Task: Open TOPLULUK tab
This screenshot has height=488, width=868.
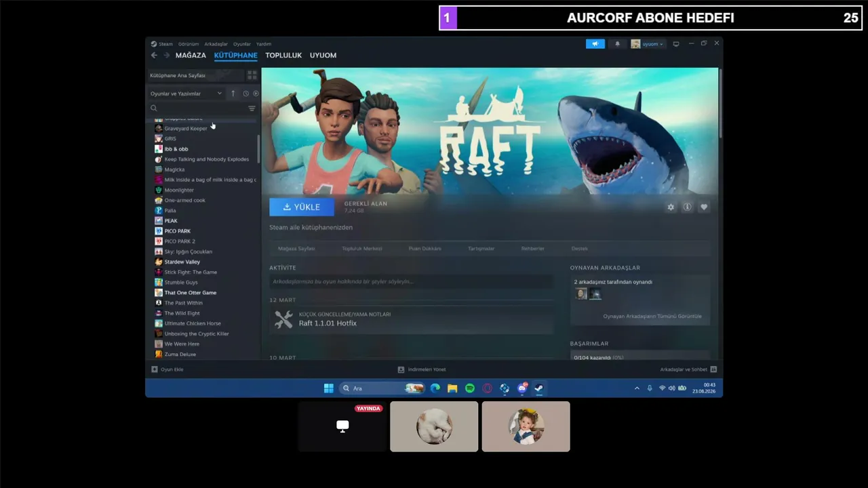Action: point(283,56)
